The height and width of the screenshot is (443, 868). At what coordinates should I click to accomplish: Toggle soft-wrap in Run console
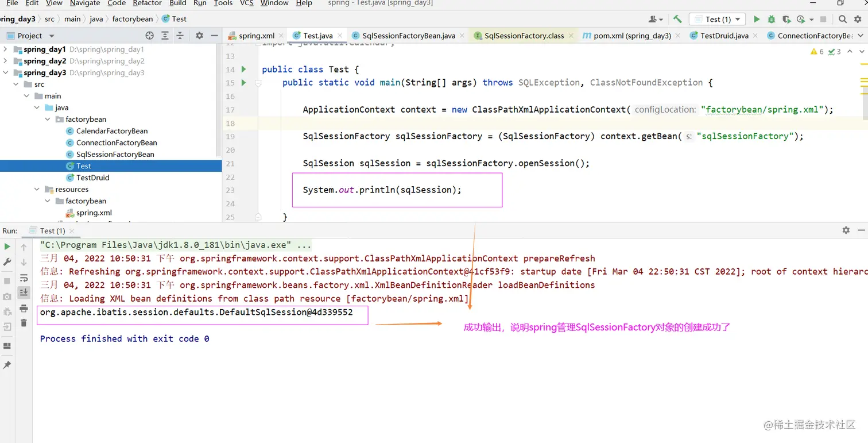coord(24,278)
